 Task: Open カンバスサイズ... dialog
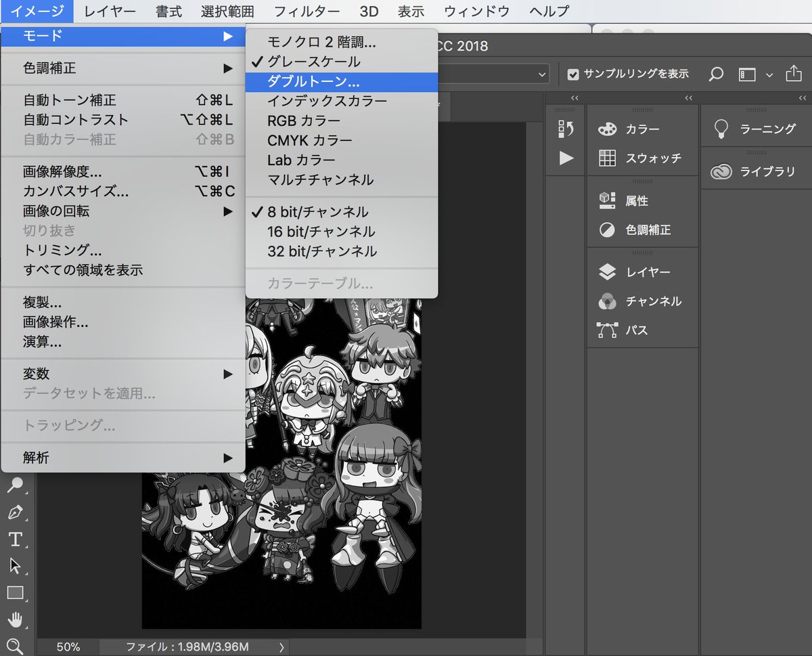click(123, 192)
